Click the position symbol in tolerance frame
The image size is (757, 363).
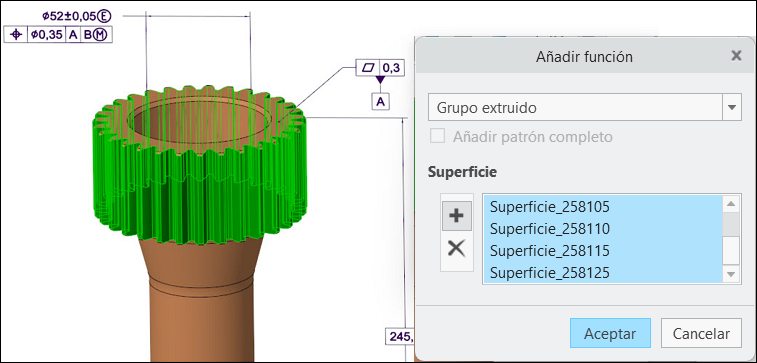pyautogui.click(x=16, y=35)
